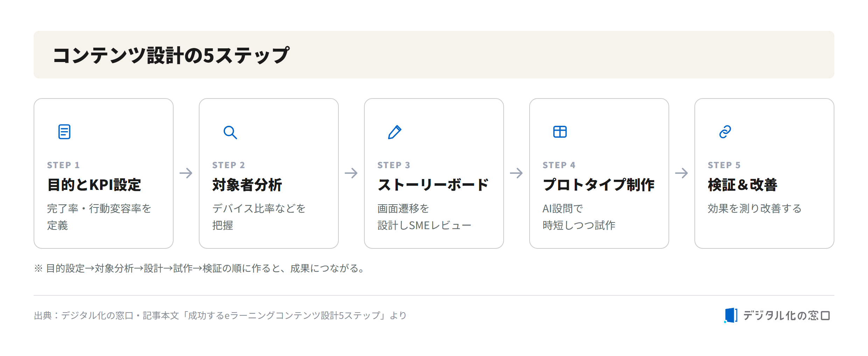Click the STEP 5 label
The height and width of the screenshot is (356, 868).
[x=724, y=165]
